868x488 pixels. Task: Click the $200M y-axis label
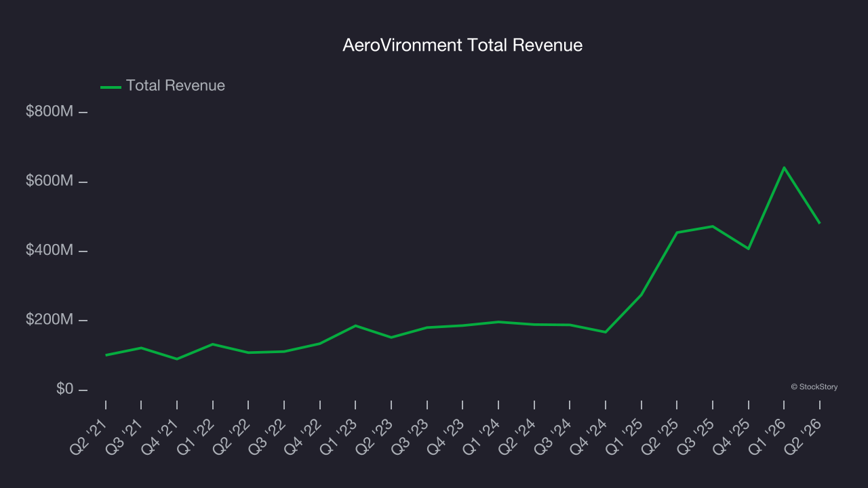click(50, 320)
